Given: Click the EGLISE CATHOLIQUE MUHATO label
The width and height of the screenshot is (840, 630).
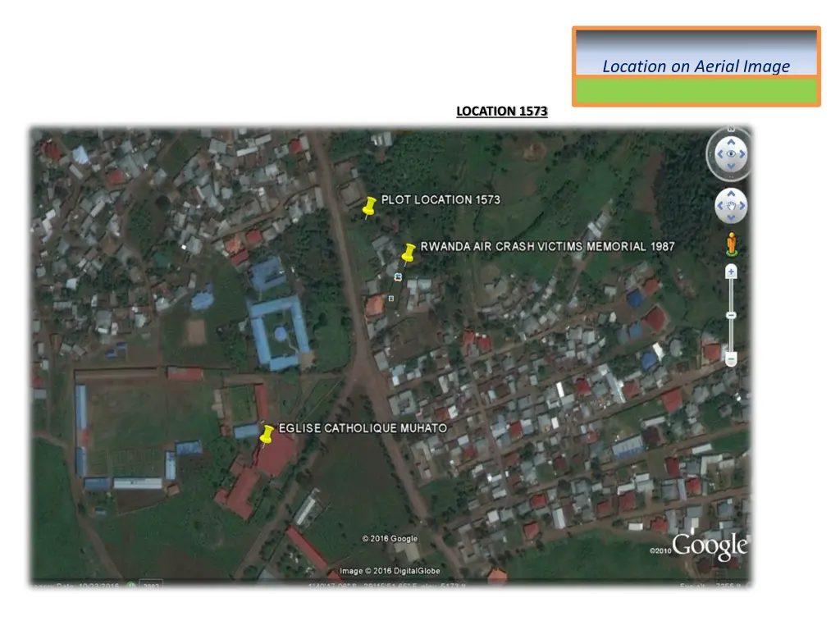Looking at the screenshot, I should pos(363,428).
